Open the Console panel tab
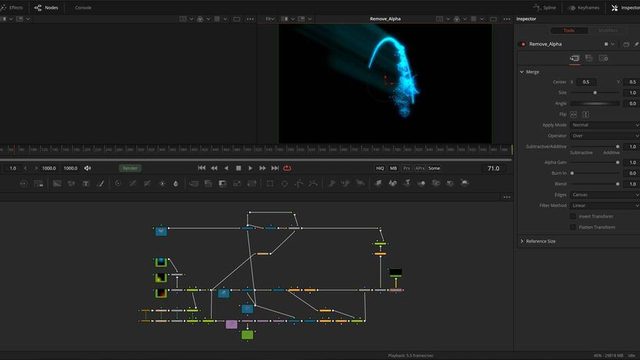The width and height of the screenshot is (640, 360). click(83, 7)
